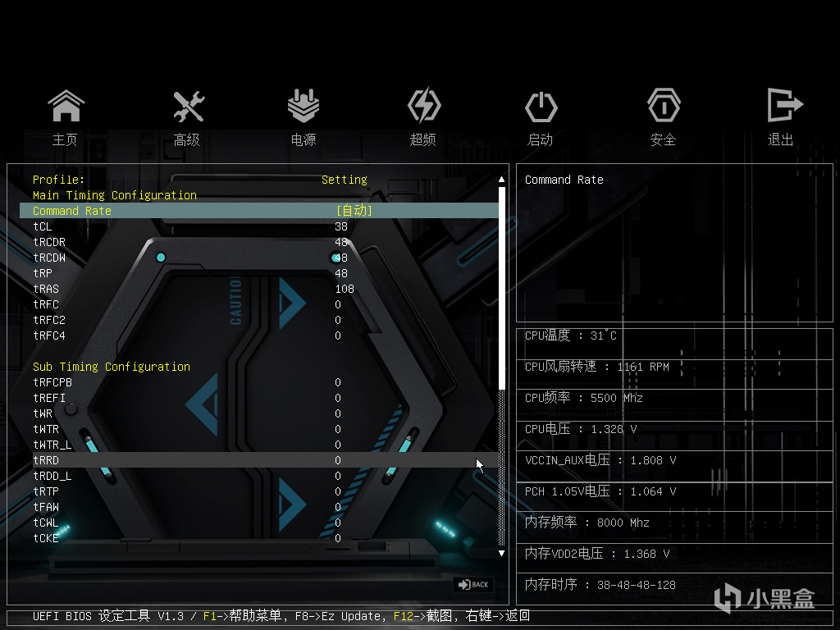The image size is (840, 630).
Task: Select the tCKE row label
Action: pos(46,538)
